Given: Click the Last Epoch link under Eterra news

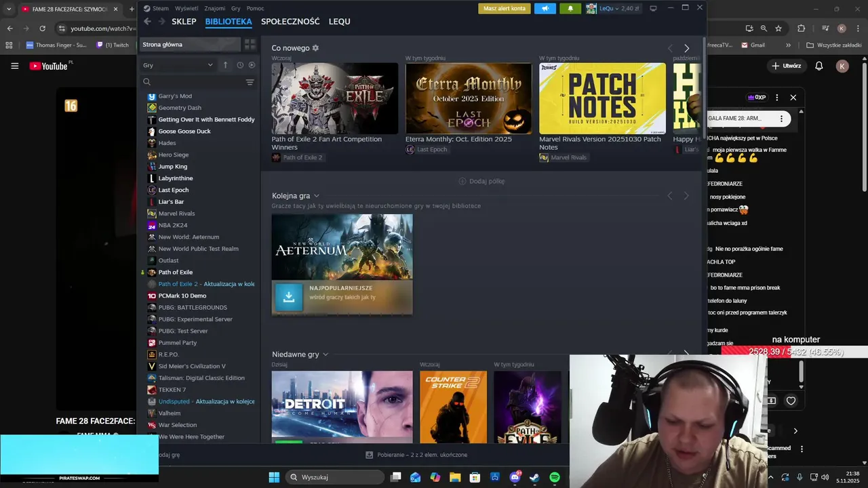Looking at the screenshot, I should tap(432, 149).
